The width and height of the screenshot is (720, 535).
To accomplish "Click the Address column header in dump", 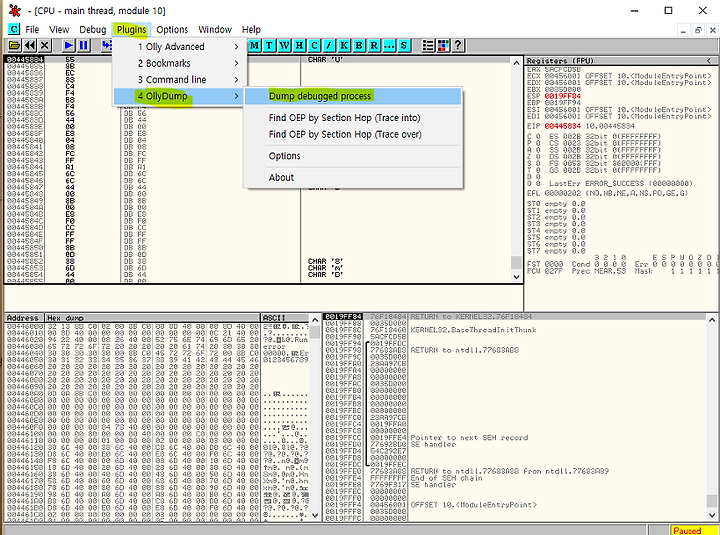I will tap(24, 318).
